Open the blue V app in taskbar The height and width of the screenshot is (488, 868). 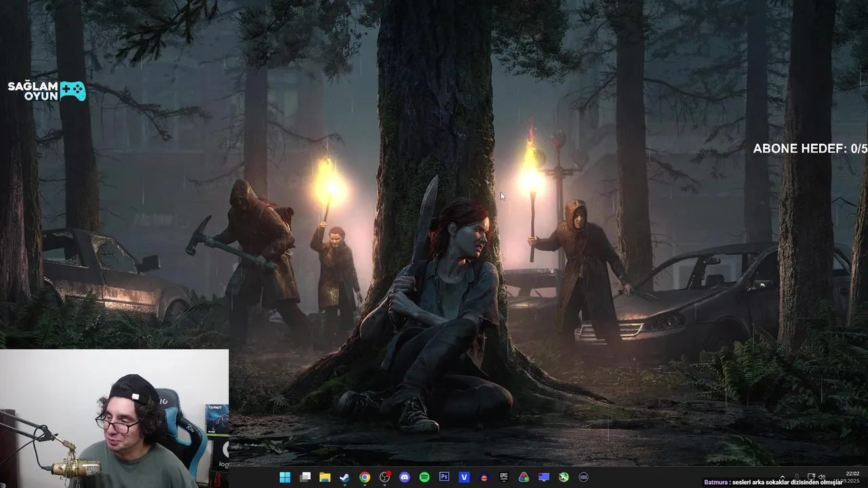[x=465, y=477]
